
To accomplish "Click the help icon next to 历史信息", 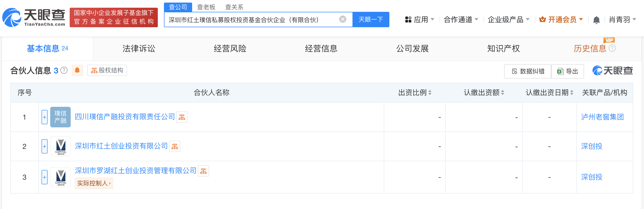I will [x=612, y=48].
